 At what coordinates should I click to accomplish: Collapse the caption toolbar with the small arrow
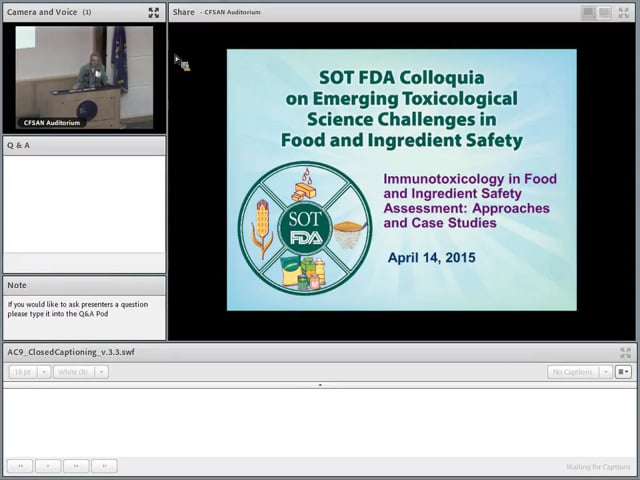point(320,385)
